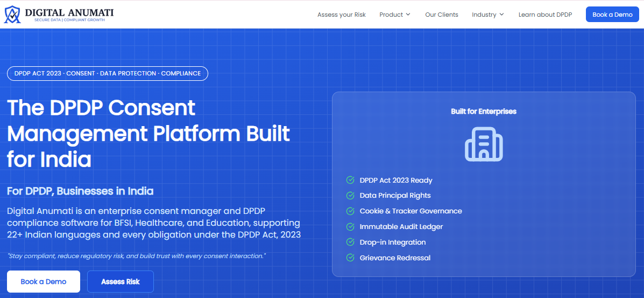Image resolution: width=644 pixels, height=298 pixels.
Task: Click the checkmark beside Cookie & Tracker Governance
Action: (350, 211)
